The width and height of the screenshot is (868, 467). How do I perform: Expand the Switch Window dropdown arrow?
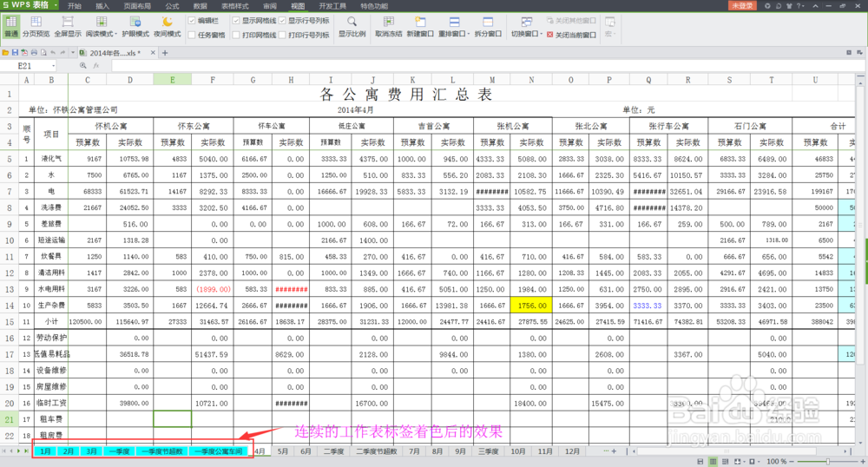point(541,35)
